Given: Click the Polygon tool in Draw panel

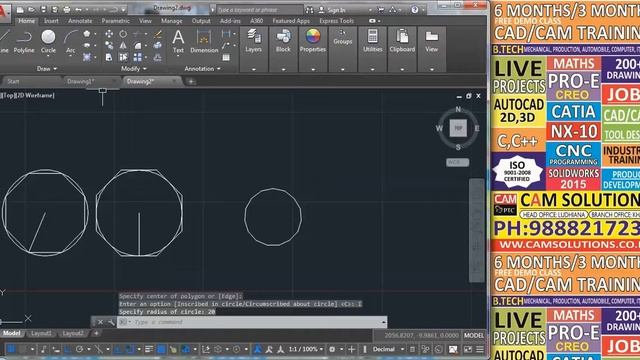Looking at the screenshot, I should click(x=87, y=34).
